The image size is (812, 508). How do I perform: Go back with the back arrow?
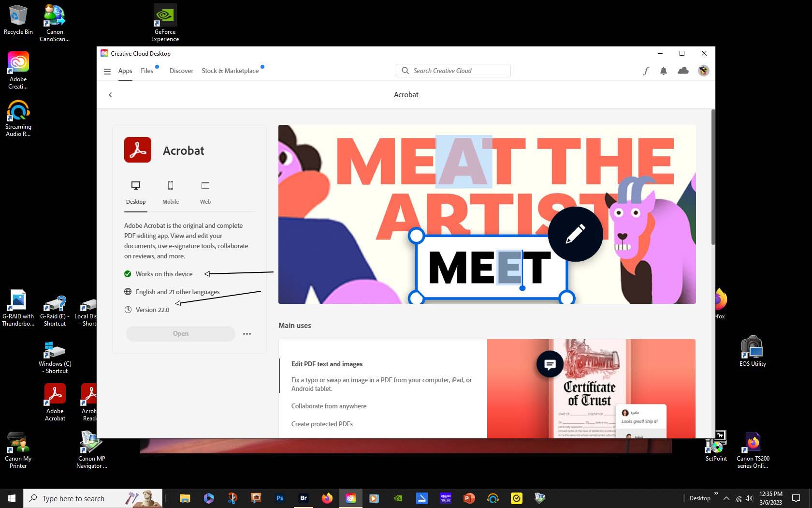(110, 95)
